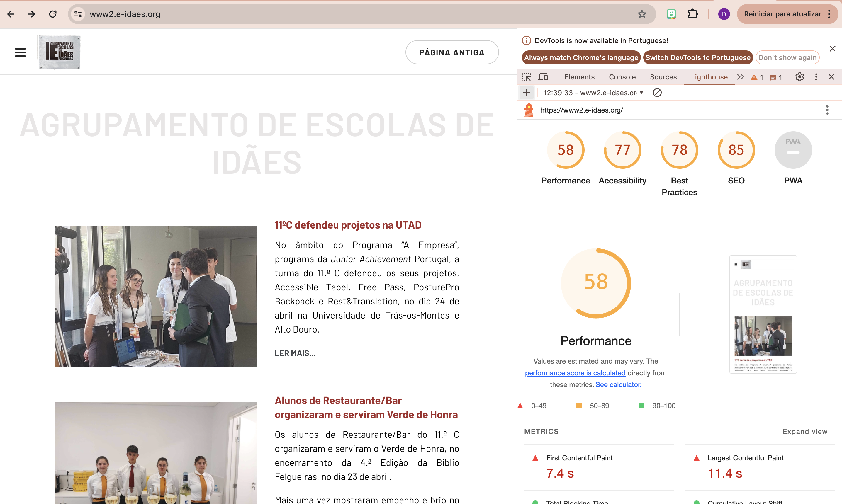Screen dimensions: 842x504
Task: Choose Don't show again for language prompt
Action: click(x=787, y=57)
